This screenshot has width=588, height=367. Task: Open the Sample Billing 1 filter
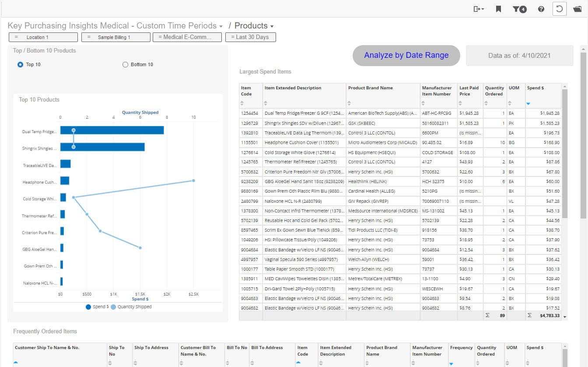click(115, 37)
